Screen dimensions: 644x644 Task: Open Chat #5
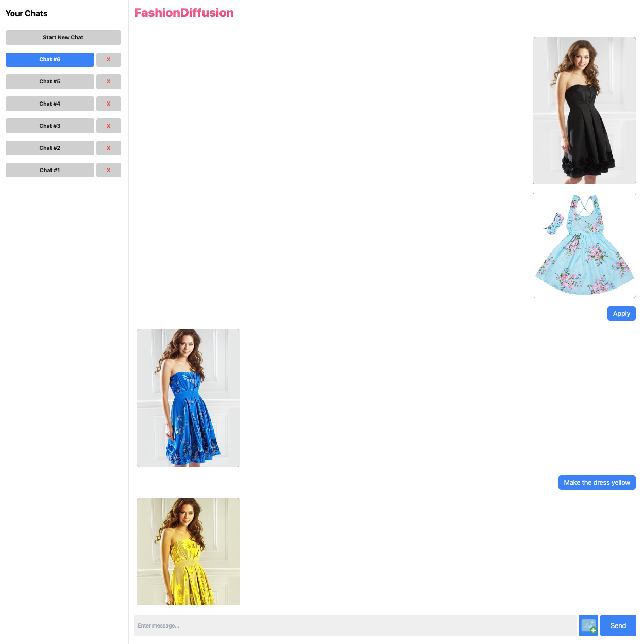coord(49,81)
